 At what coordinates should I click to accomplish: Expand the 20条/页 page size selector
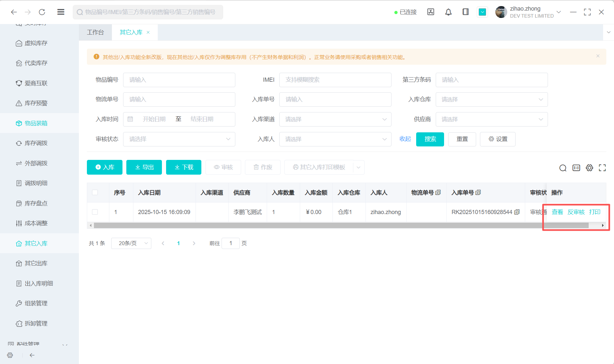[x=131, y=244]
